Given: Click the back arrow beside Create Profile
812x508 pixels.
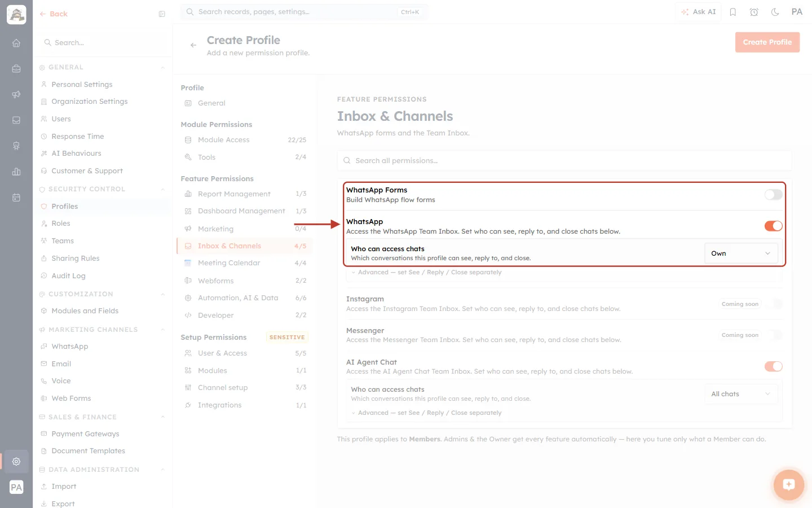Looking at the screenshot, I should pyautogui.click(x=193, y=45).
